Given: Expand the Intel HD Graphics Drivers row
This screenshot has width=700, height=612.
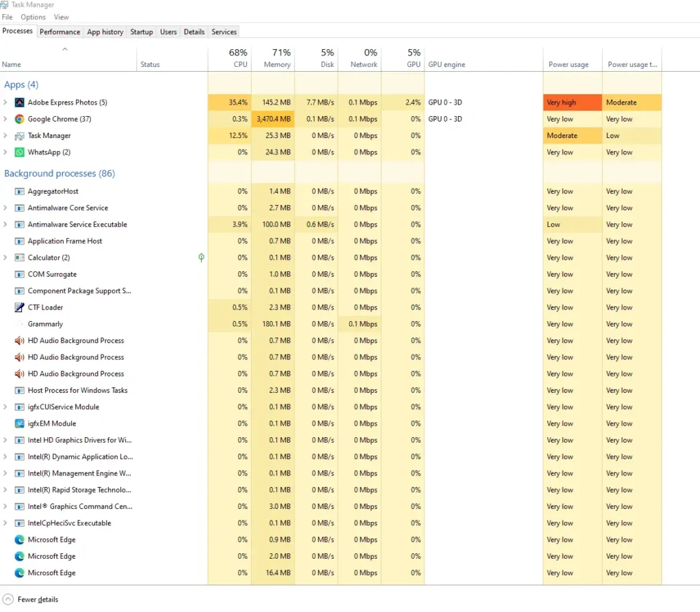Looking at the screenshot, I should click(x=5, y=440).
